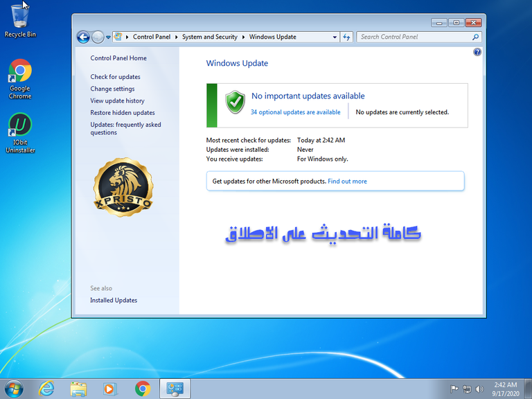Click the Show desktop strip on taskbar
Image resolution: width=532 pixels, height=399 pixels.
point(529,389)
